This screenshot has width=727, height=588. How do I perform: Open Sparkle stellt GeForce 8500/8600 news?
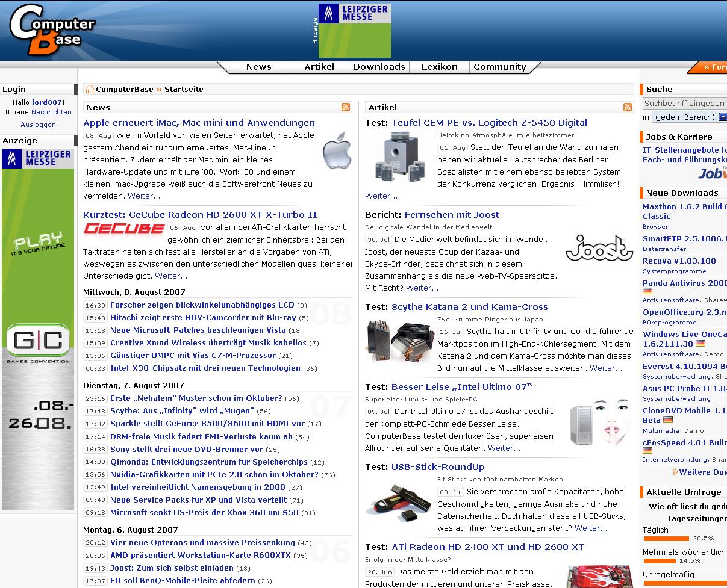coord(208,424)
